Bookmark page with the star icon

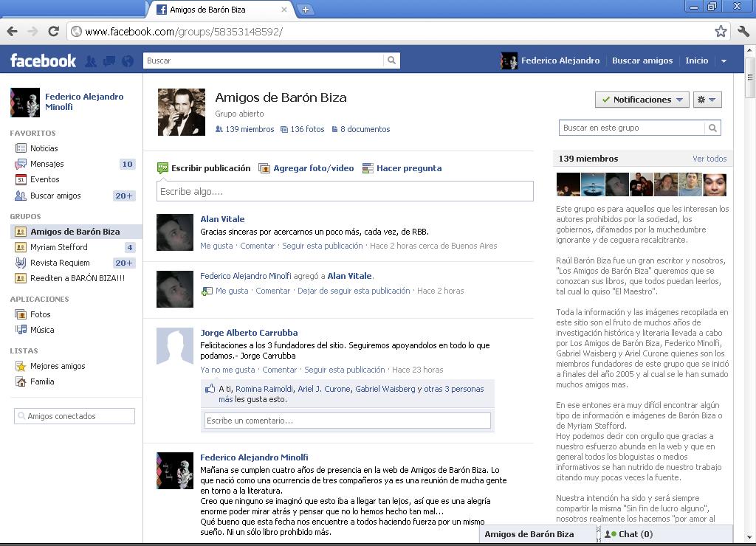(721, 31)
